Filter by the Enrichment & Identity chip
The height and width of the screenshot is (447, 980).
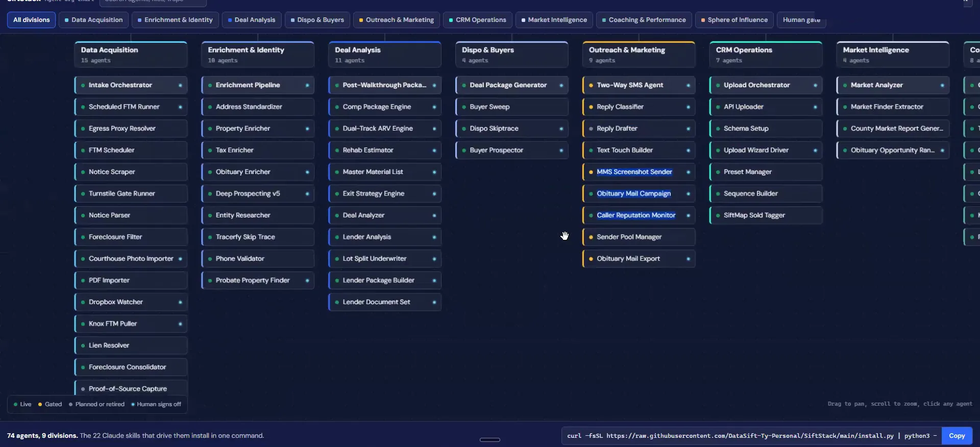coord(175,20)
